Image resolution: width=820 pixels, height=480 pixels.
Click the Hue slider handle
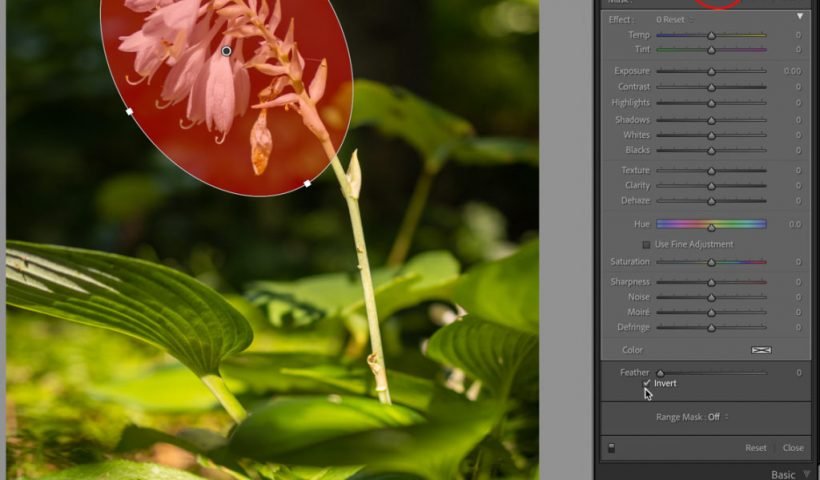(x=711, y=227)
